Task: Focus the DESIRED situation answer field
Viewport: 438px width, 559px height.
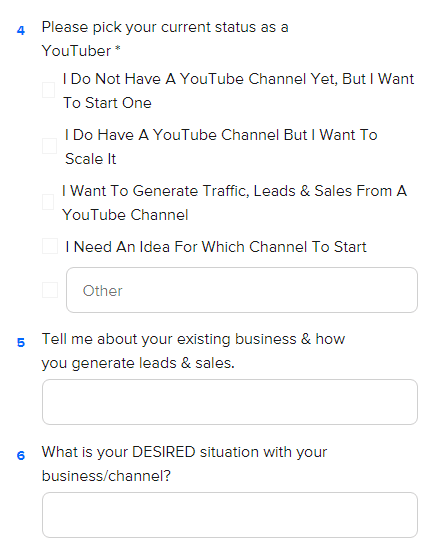Action: click(230, 515)
